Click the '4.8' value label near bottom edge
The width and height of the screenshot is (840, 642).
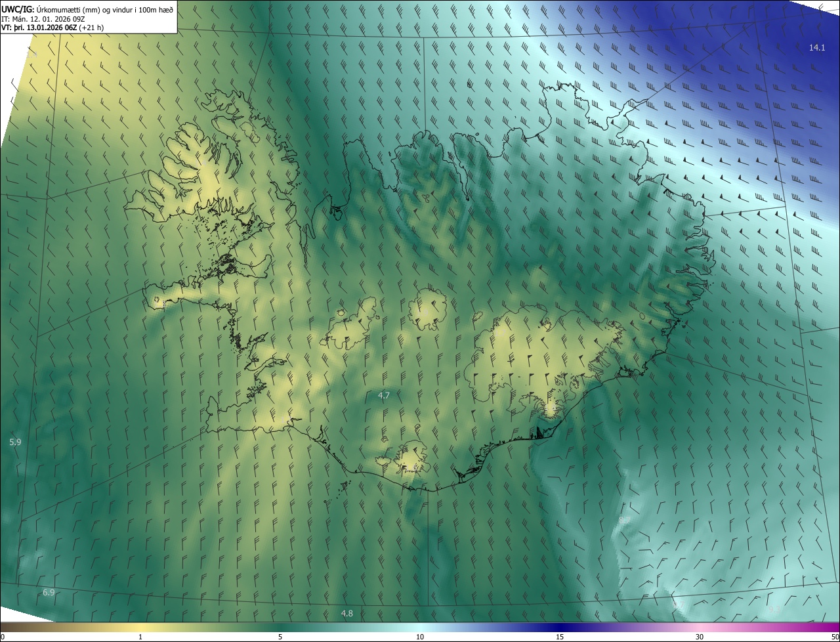346,614
